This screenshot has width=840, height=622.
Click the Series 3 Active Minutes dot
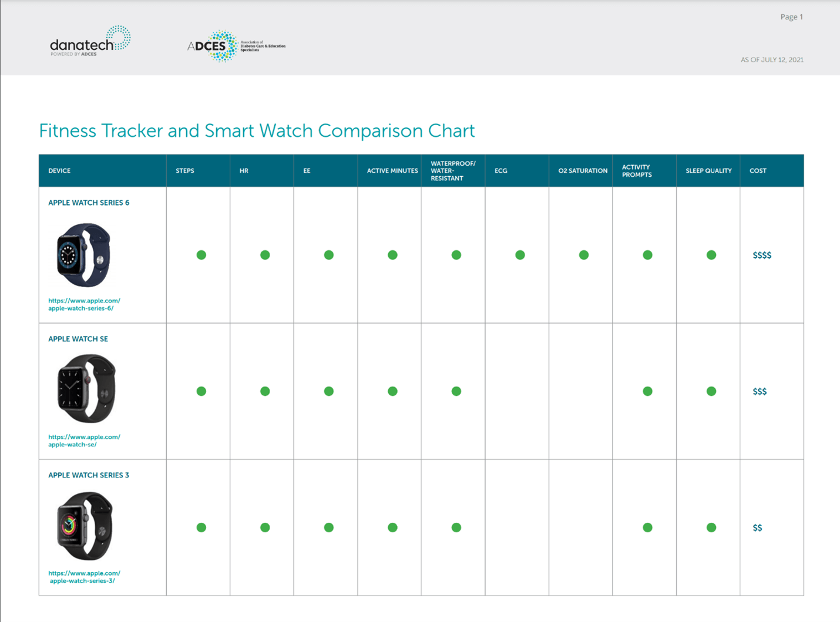point(392,527)
